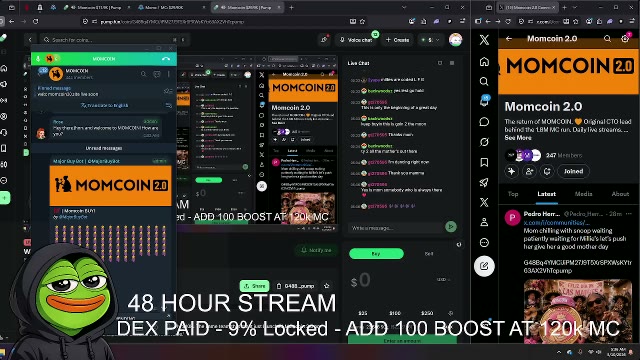Switch to the About tab
Screen dimensions: 640x360
pos(620,194)
